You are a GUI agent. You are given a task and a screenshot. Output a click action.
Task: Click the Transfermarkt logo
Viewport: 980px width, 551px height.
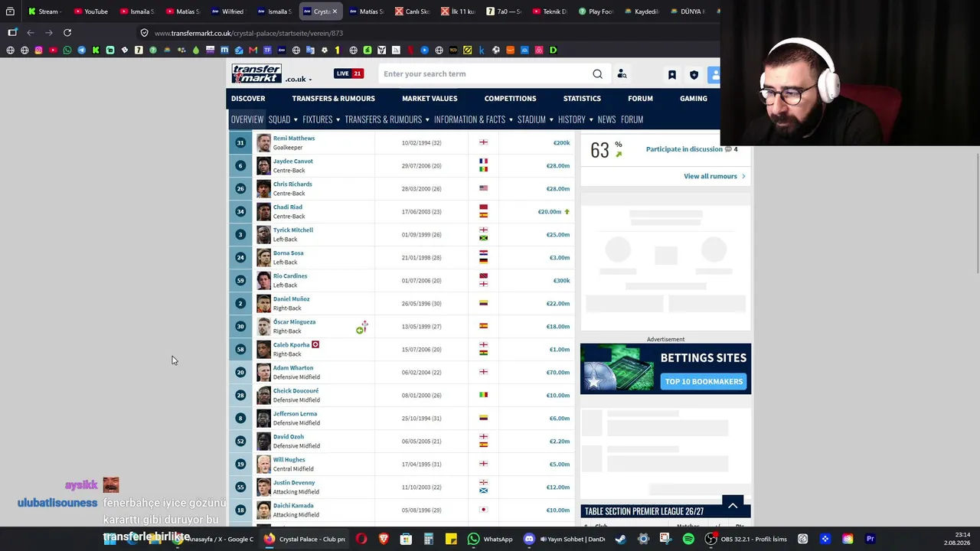coord(256,74)
